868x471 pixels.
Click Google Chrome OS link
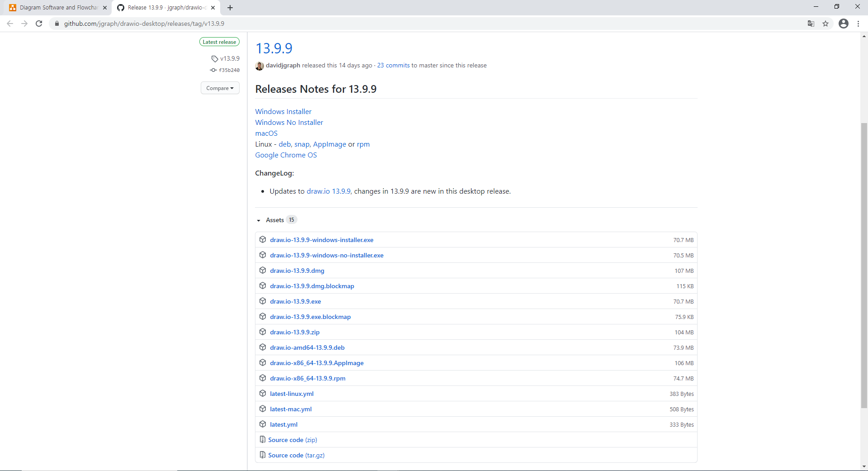(286, 155)
